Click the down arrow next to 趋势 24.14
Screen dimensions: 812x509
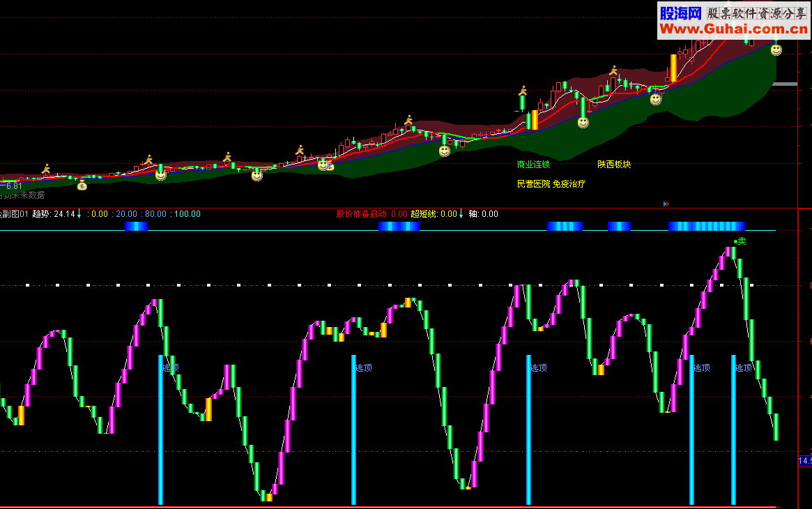(79, 214)
